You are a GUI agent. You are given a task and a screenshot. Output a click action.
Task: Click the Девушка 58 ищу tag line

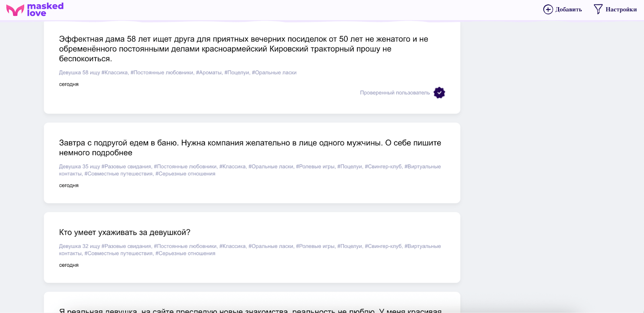pos(178,73)
